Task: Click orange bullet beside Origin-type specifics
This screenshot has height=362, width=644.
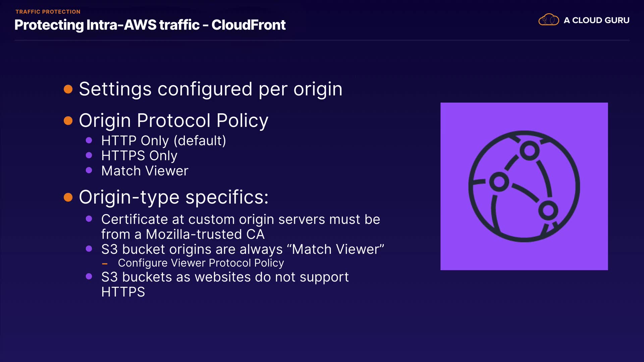Action: point(68,197)
